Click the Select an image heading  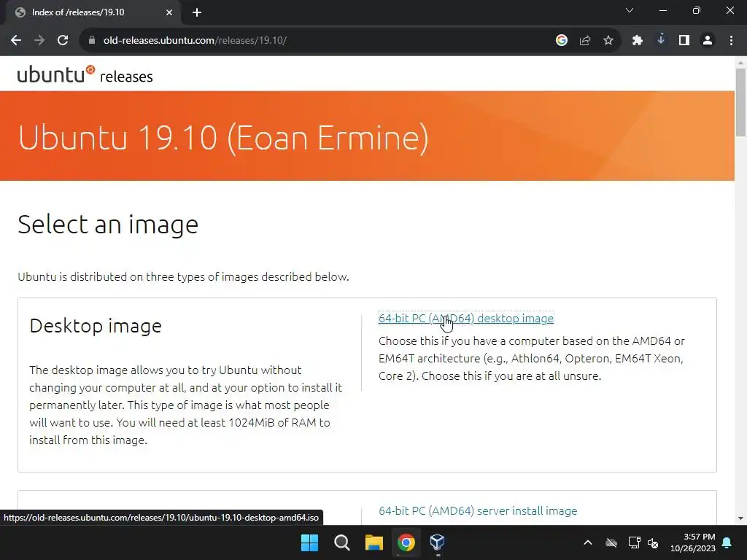(x=108, y=225)
